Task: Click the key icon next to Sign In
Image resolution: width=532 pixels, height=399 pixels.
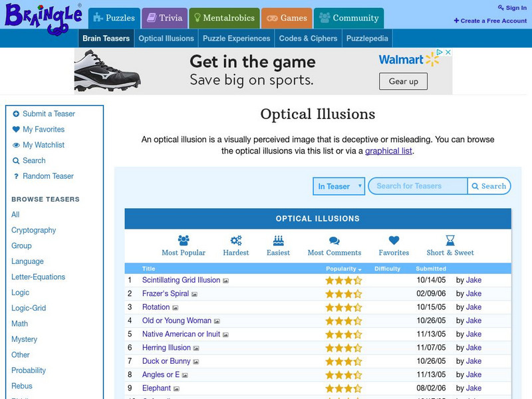Action: (501, 7)
